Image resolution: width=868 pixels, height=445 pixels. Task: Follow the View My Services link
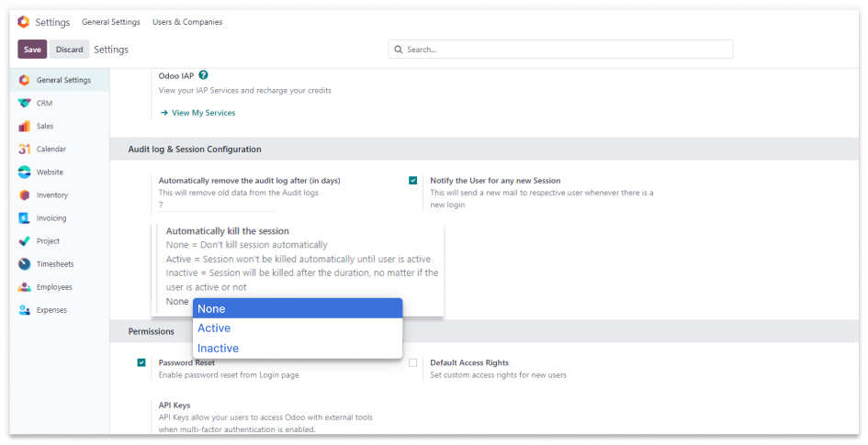[x=203, y=113]
